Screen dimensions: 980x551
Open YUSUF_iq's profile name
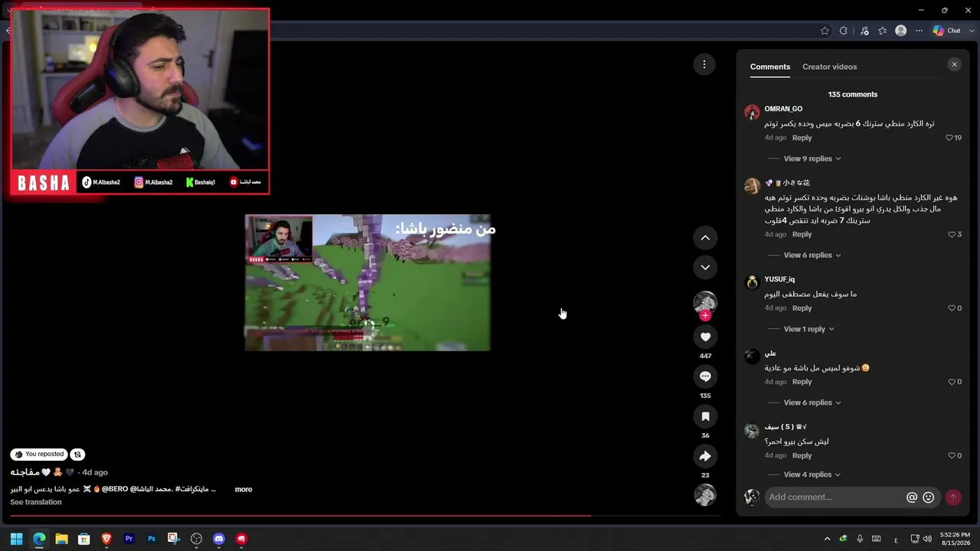coord(779,279)
